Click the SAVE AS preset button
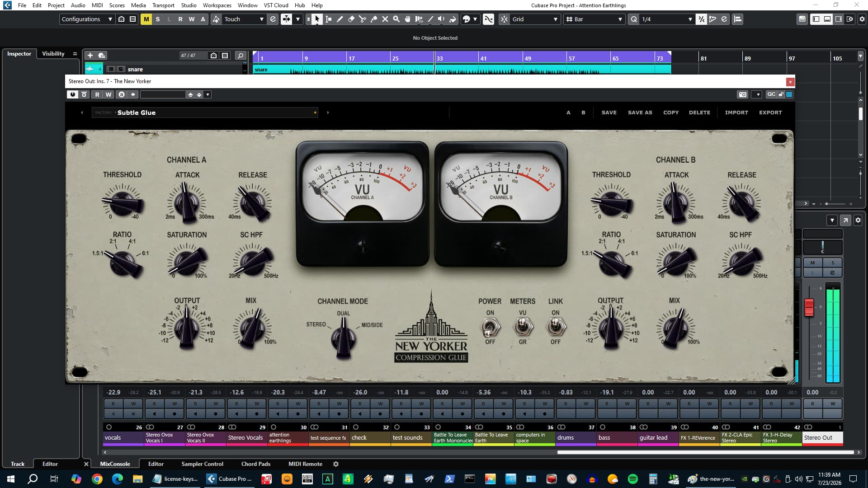The image size is (868, 488). click(x=640, y=113)
